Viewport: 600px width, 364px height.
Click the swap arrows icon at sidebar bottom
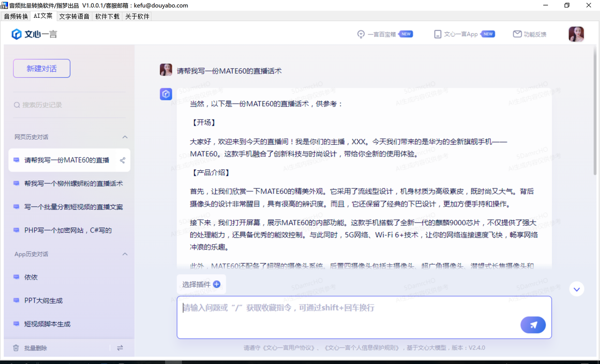click(x=120, y=348)
